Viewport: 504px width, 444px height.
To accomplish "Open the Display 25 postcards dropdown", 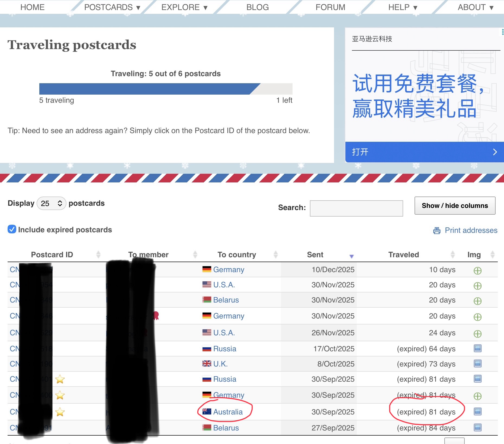I will (52, 203).
